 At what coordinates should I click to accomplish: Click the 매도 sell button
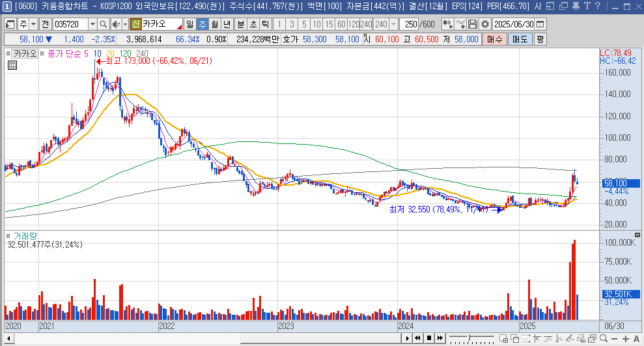pyautogui.click(x=520, y=40)
